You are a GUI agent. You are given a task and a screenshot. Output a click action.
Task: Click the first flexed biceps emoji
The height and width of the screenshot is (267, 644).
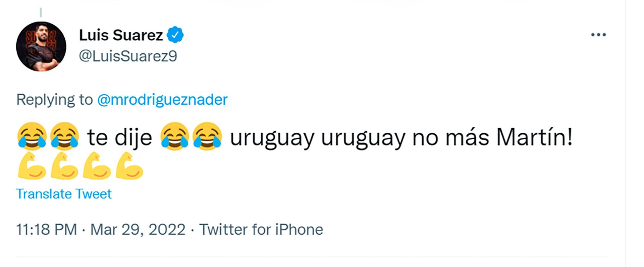pyautogui.click(x=32, y=166)
